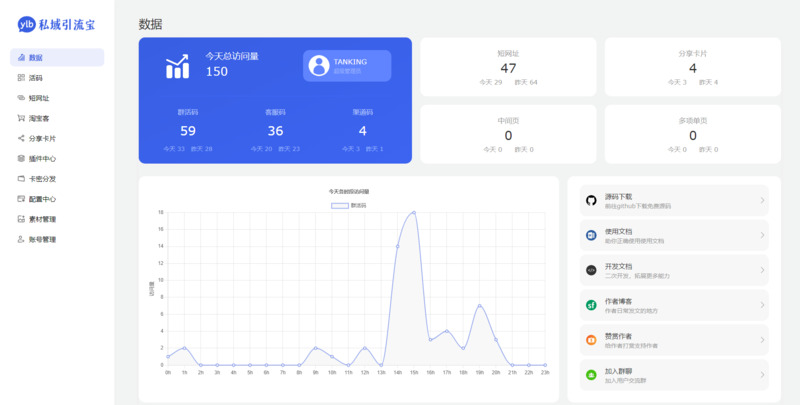Open the GitHub 源码下载 icon

click(x=591, y=200)
